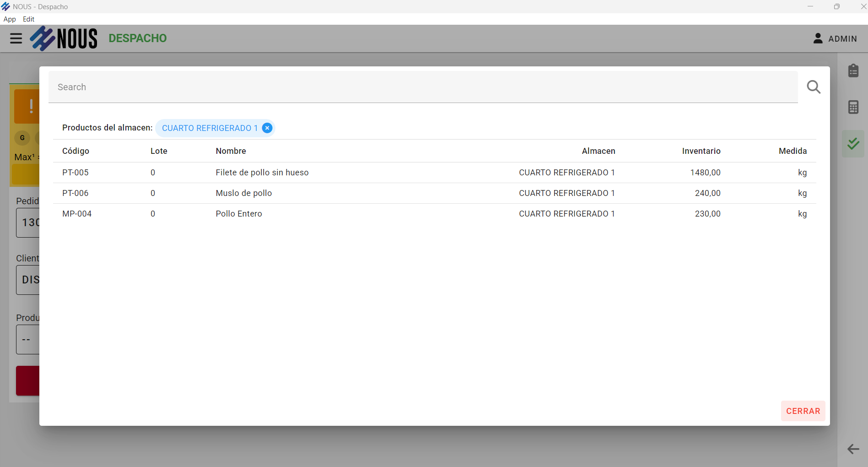Select the Filete de pollo sin hueso row
Screen dimensions: 868x467
click(262, 173)
